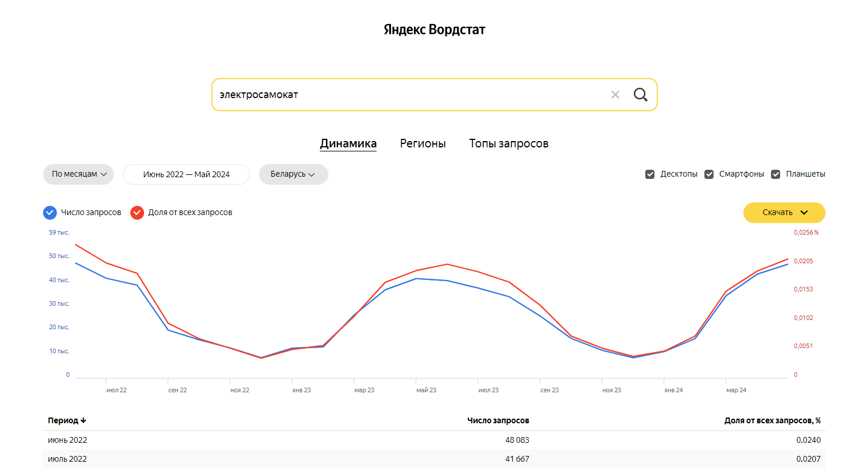The image size is (868, 472).
Task: Toggle the Смартфоны checkbox
Action: tap(709, 174)
